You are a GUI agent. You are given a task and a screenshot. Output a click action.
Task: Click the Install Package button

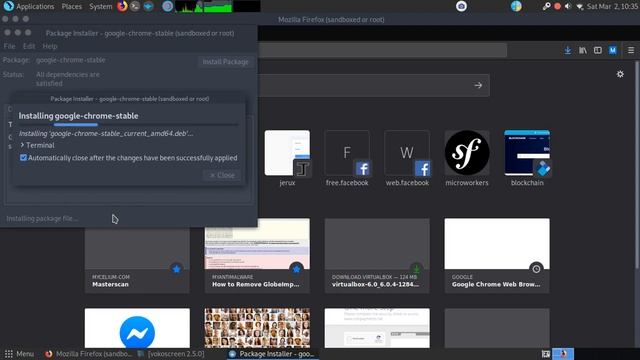tap(225, 62)
